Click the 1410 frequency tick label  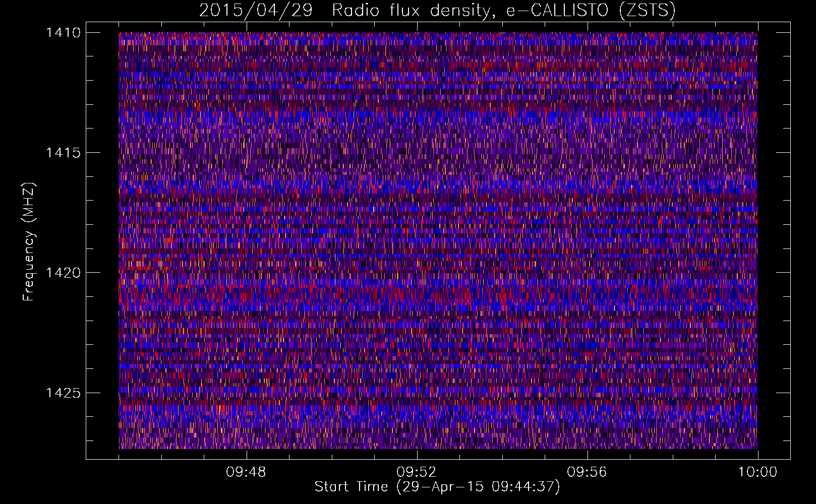click(64, 33)
